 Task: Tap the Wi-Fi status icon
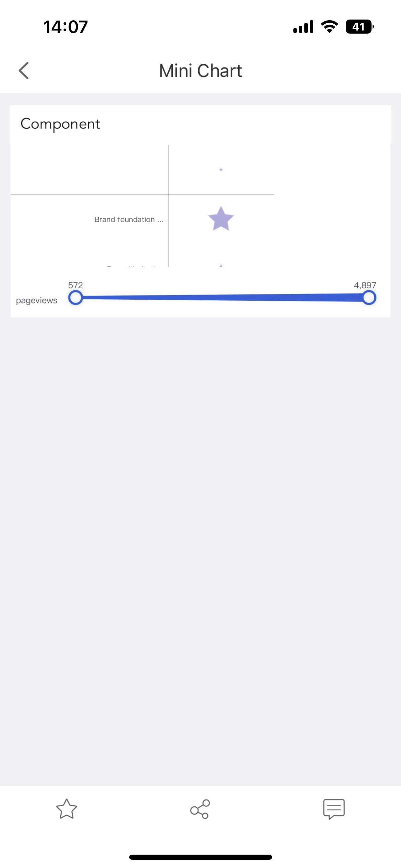[x=329, y=27]
